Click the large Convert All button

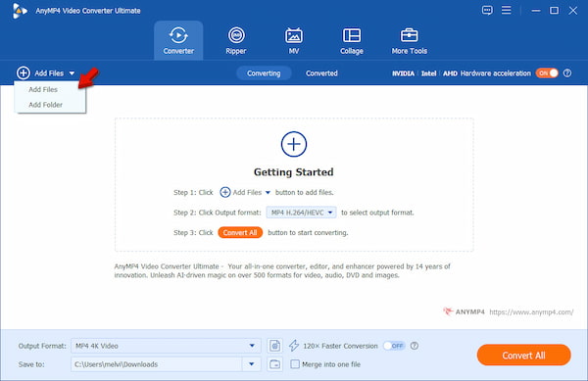[524, 356]
